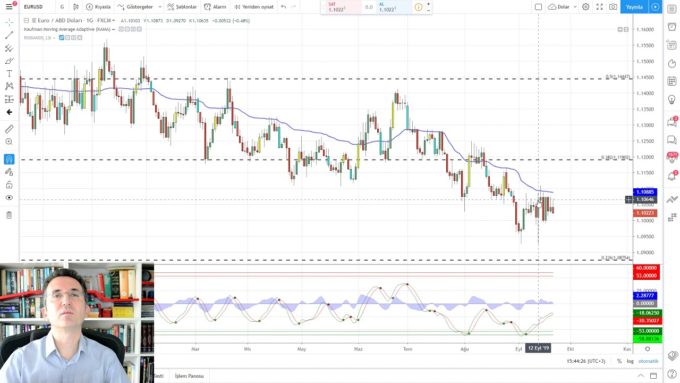
Task: Toggle the log scale option
Action: tap(630, 361)
